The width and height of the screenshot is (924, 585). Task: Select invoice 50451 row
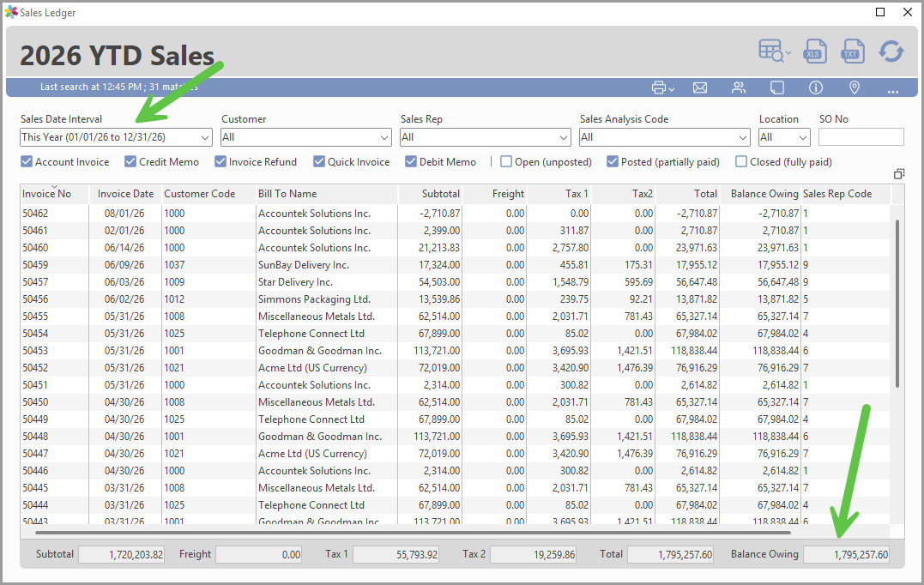coord(455,384)
